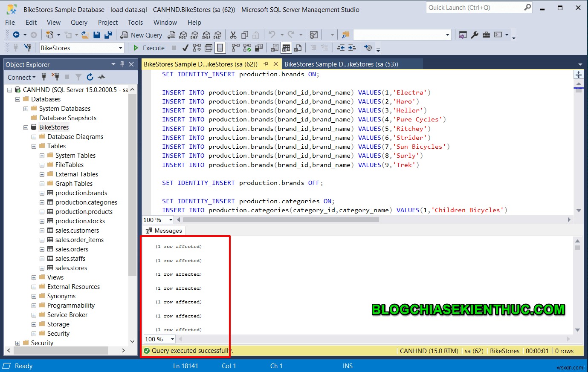Toggle results output to grid

pos(286,48)
